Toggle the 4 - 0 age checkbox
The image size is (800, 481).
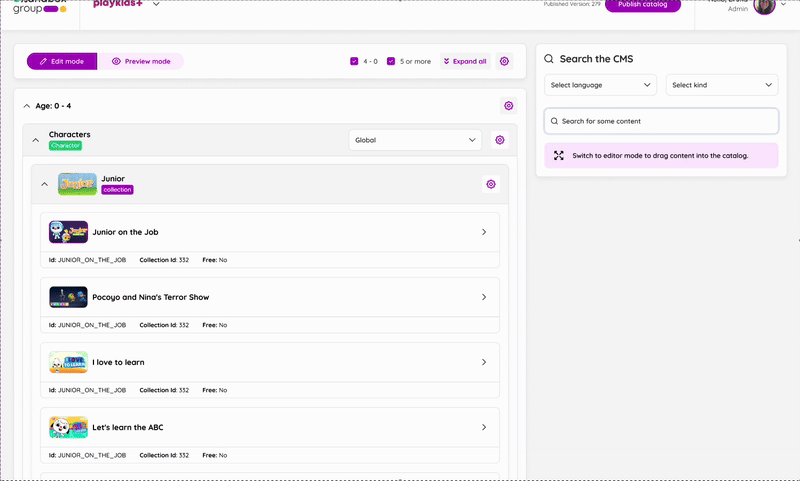(354, 61)
